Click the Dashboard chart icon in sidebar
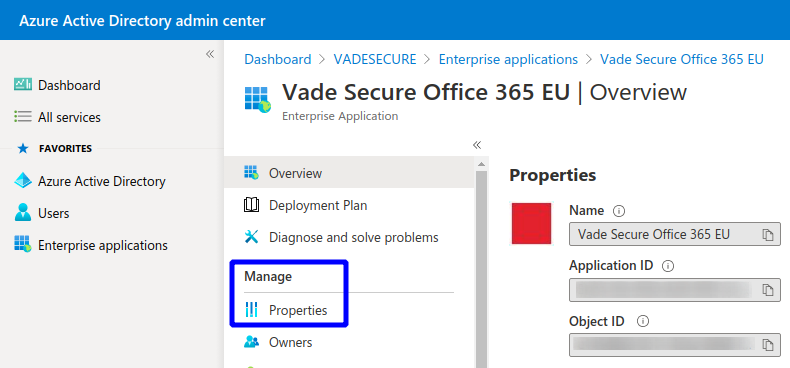This screenshot has width=790, height=368. (23, 85)
